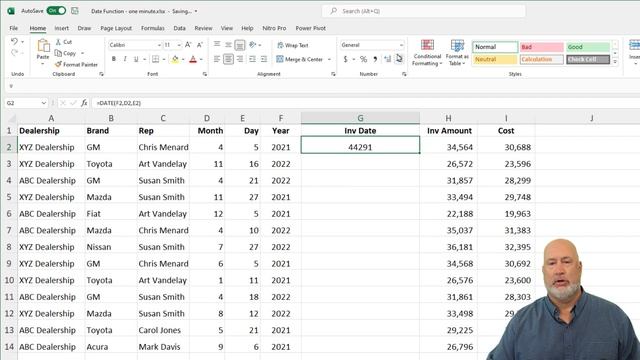This screenshot has width=640, height=360.
Task: Toggle AutoSave switch off
Action: tap(56, 11)
